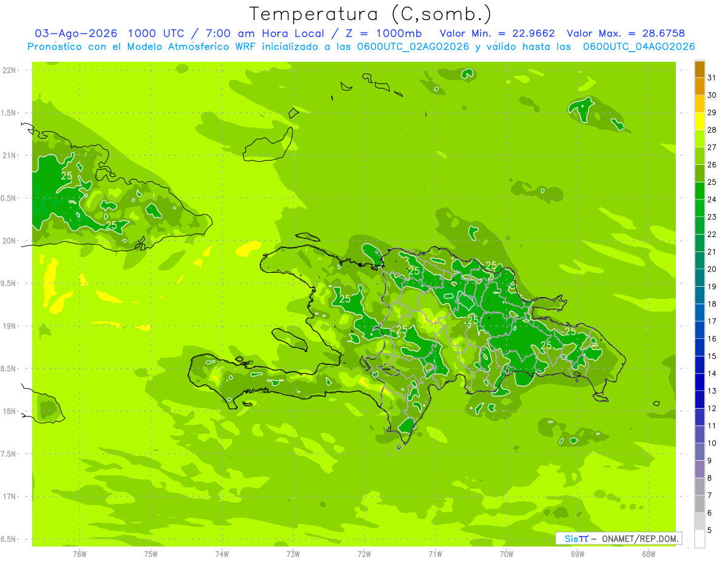This screenshot has width=728, height=562.
Task: Click the "7:00 am Hora Local" text
Action: pos(266,33)
